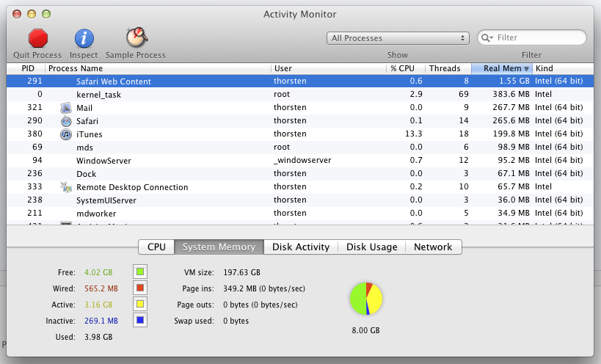Click the magnifying glass in Filter field
This screenshot has height=364, width=601.
[487, 37]
